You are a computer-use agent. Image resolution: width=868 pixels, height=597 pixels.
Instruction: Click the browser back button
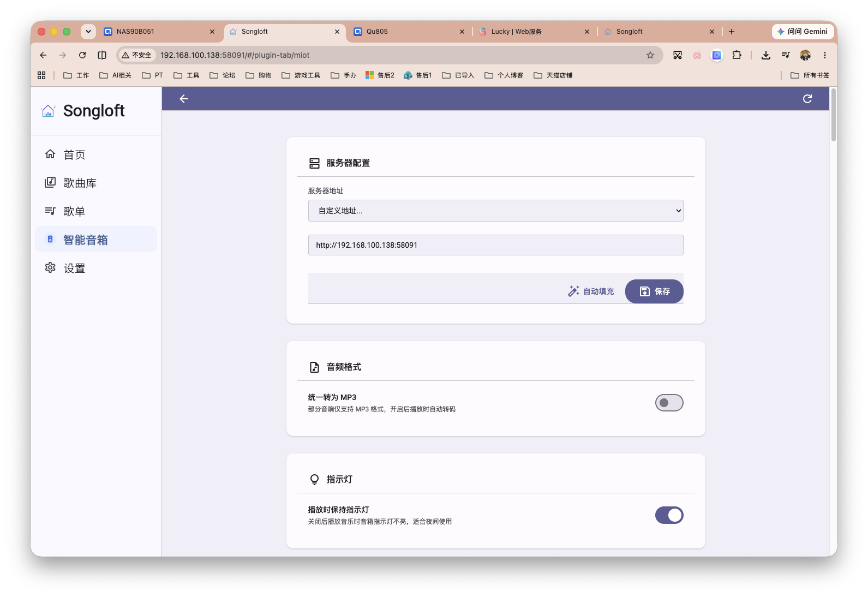pyautogui.click(x=43, y=55)
